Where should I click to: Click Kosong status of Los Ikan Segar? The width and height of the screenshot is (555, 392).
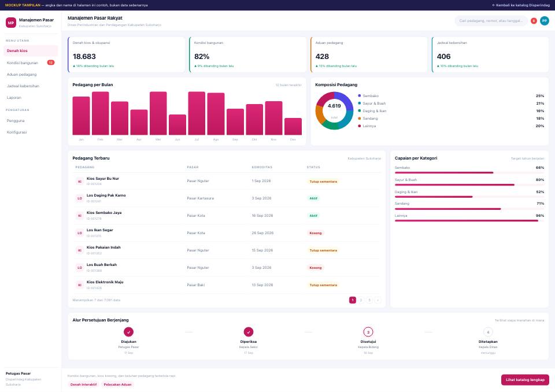[x=316, y=233]
